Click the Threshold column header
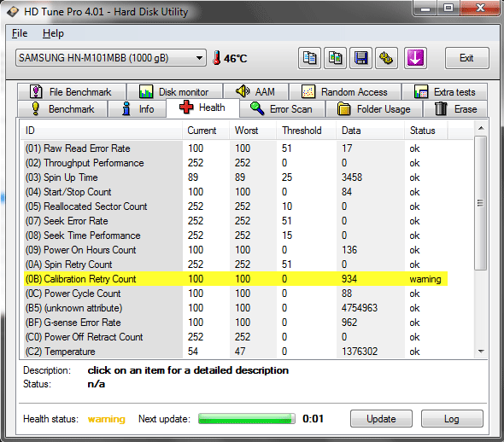 click(x=307, y=131)
